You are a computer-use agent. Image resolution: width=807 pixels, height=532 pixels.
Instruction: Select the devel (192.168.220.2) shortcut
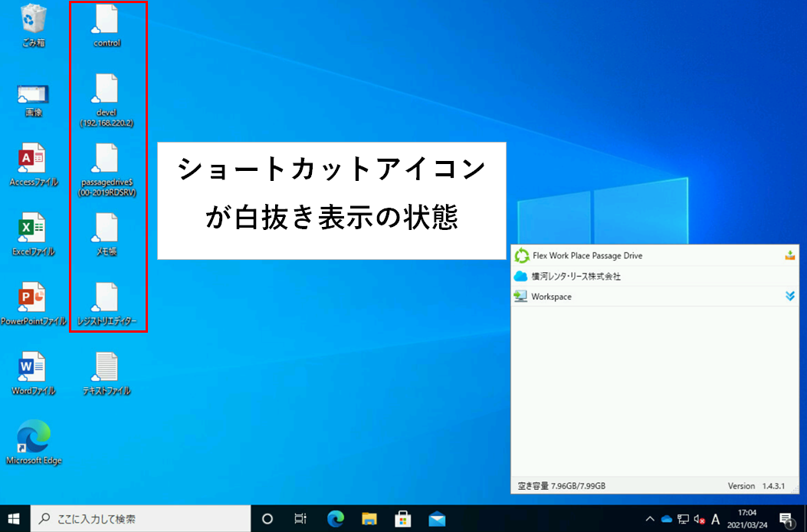click(x=107, y=90)
